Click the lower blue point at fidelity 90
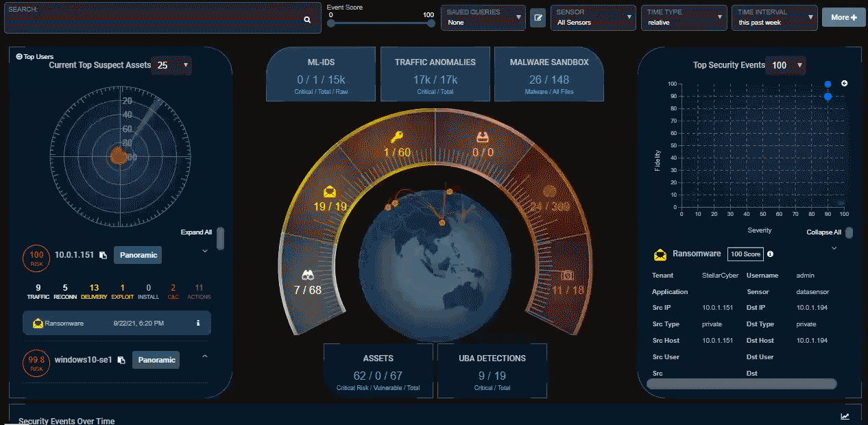The width and height of the screenshot is (868, 425). 828,97
